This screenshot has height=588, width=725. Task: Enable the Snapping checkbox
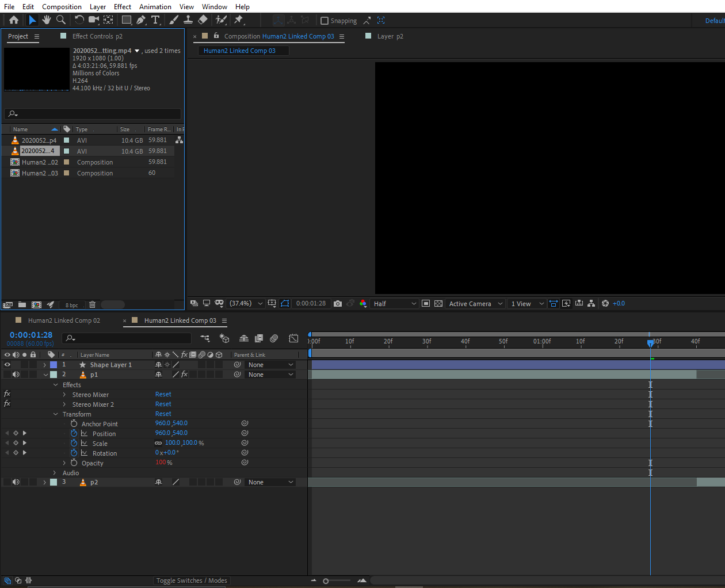click(325, 21)
